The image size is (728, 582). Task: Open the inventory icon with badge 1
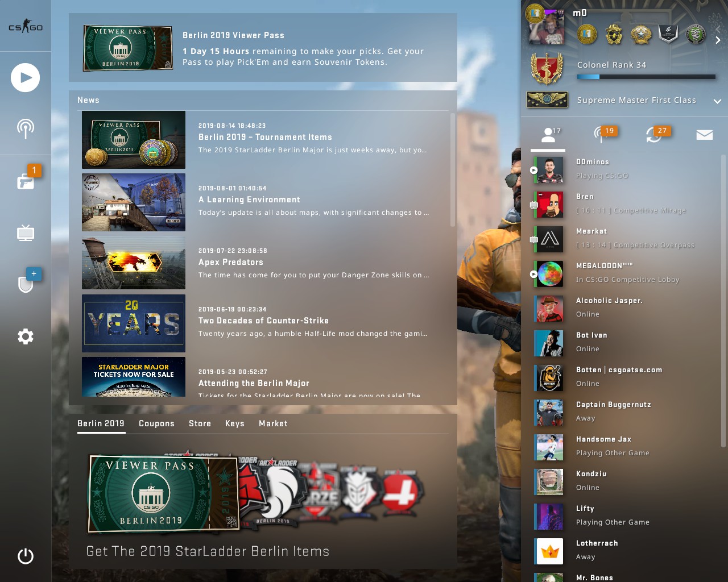26,181
